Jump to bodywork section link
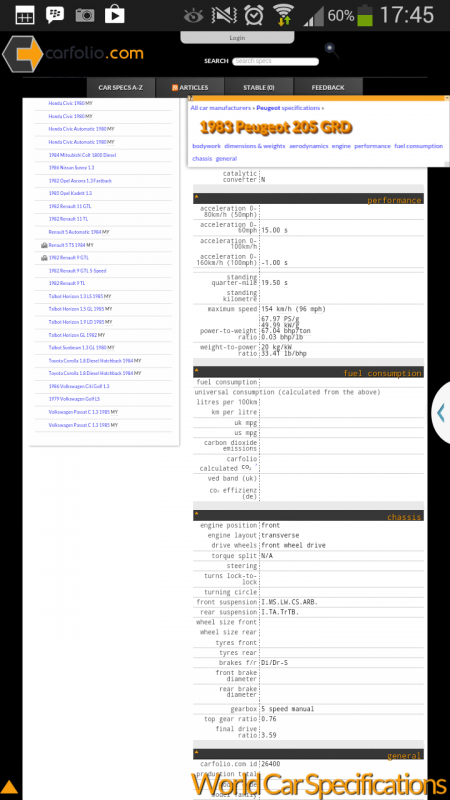450x800 pixels. pyautogui.click(x=207, y=146)
